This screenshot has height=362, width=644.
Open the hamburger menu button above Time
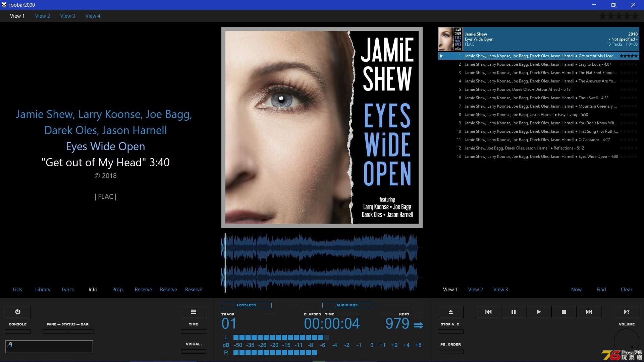coord(194,312)
